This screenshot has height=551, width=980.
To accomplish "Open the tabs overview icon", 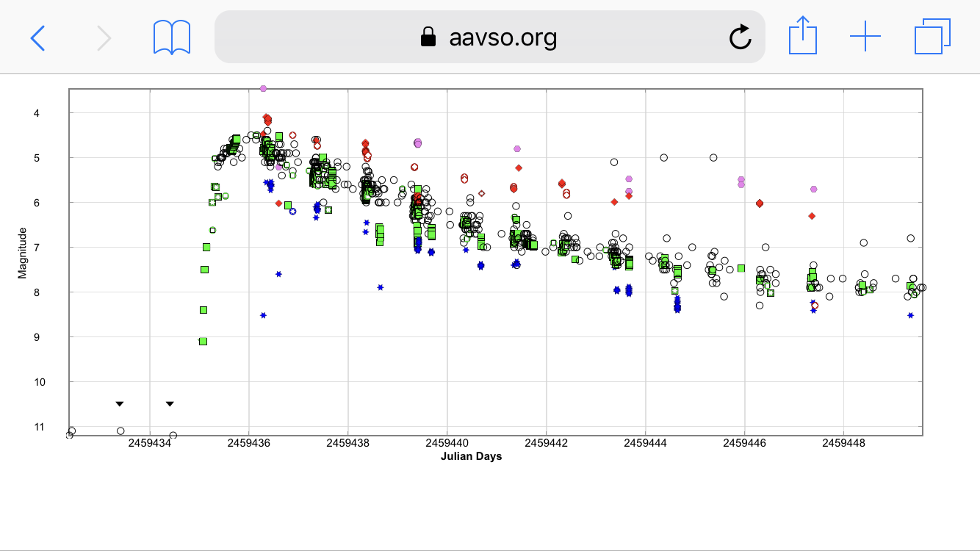I will tap(932, 37).
